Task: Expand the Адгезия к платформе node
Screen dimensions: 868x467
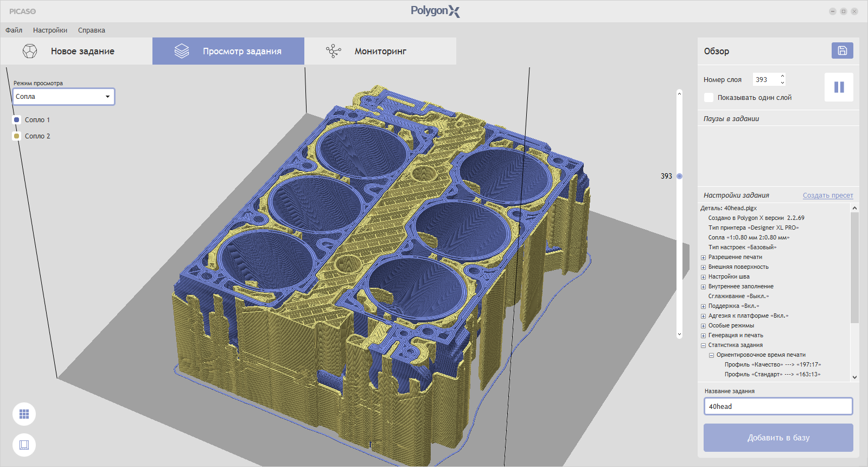Action: pos(703,316)
